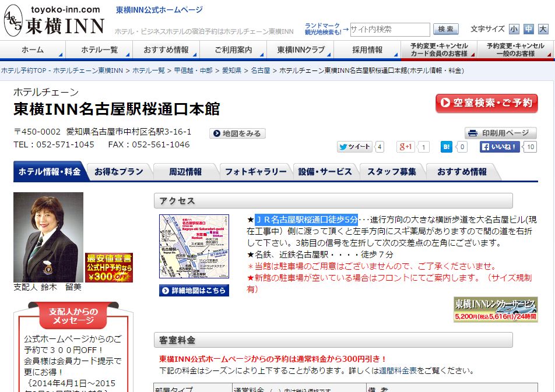Image resolution: width=555 pixels, height=392 pixels.
Task: Click the Toyoko INN 4&5 logo
Action: [54, 20]
